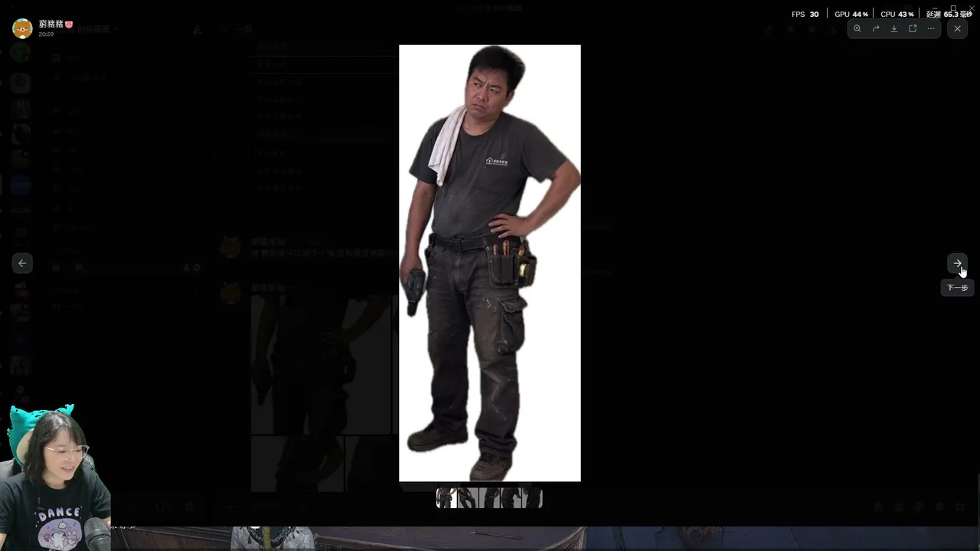Click the CPU 43 % readout
This screenshot has width=980, height=551.
point(897,15)
